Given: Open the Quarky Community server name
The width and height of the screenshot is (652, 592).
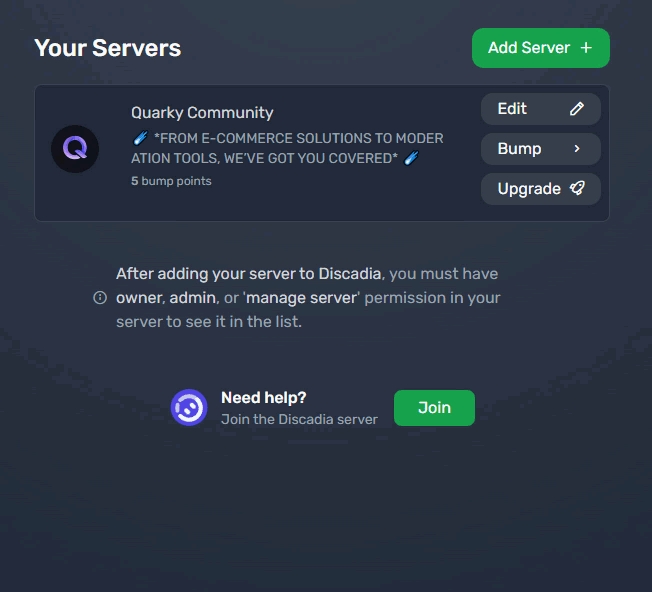Looking at the screenshot, I should pyautogui.click(x=202, y=113).
